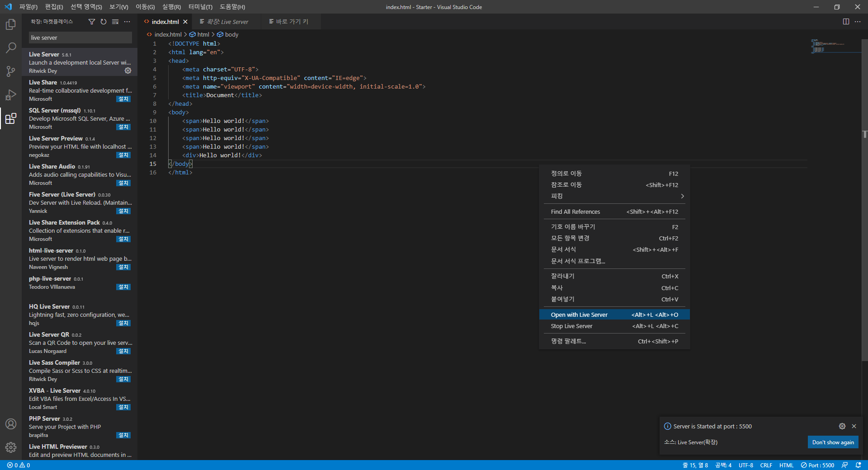The width and height of the screenshot is (868, 470).
Task: Open the Accounts menu icon
Action: [11, 424]
